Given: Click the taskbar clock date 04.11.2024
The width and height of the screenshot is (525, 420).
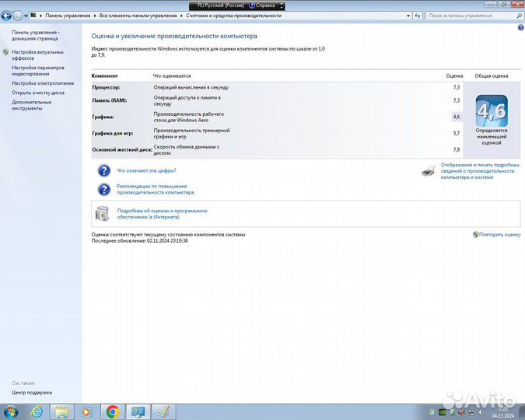Looking at the screenshot, I should pos(503,415).
